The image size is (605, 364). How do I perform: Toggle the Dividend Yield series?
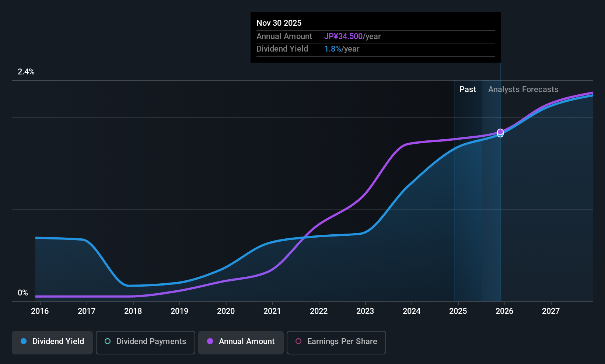[52, 342]
